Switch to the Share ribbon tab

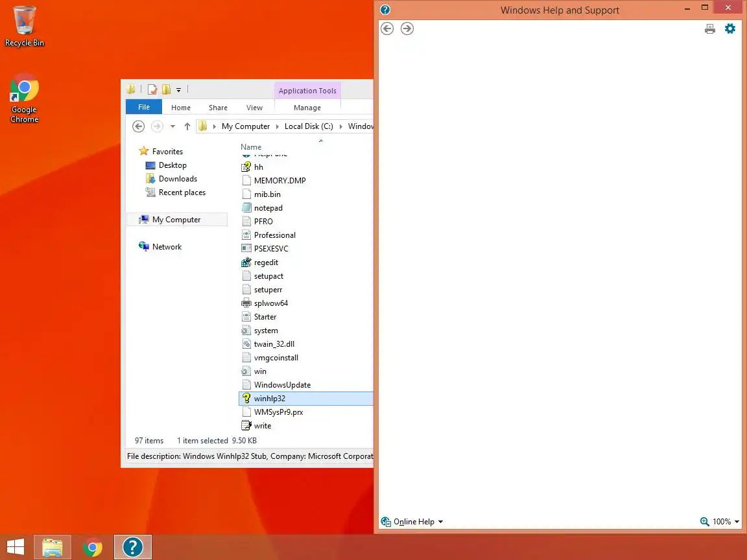(x=218, y=108)
